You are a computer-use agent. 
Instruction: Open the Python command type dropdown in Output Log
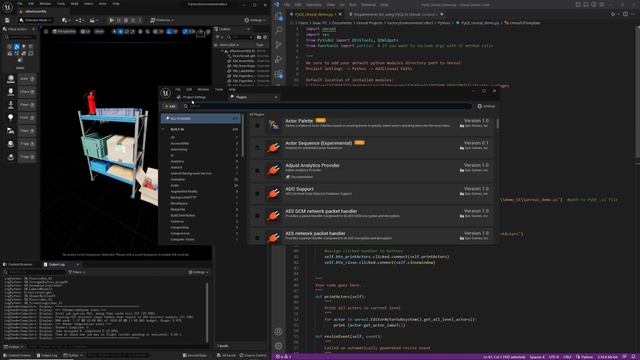click(13, 347)
